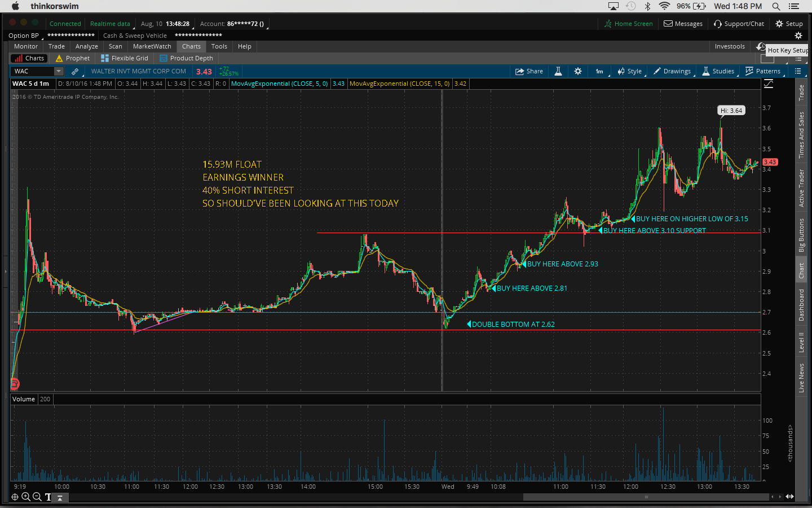Open Messages
Viewport: 812px width, 508px height.
[x=683, y=24]
